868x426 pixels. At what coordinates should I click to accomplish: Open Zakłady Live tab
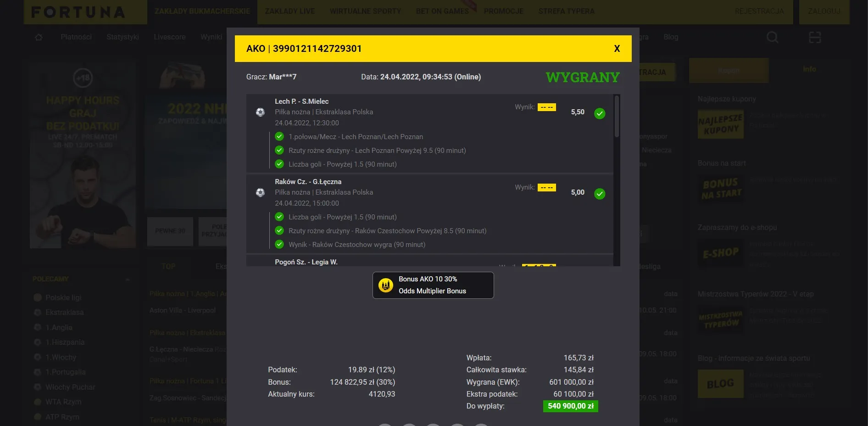point(290,11)
